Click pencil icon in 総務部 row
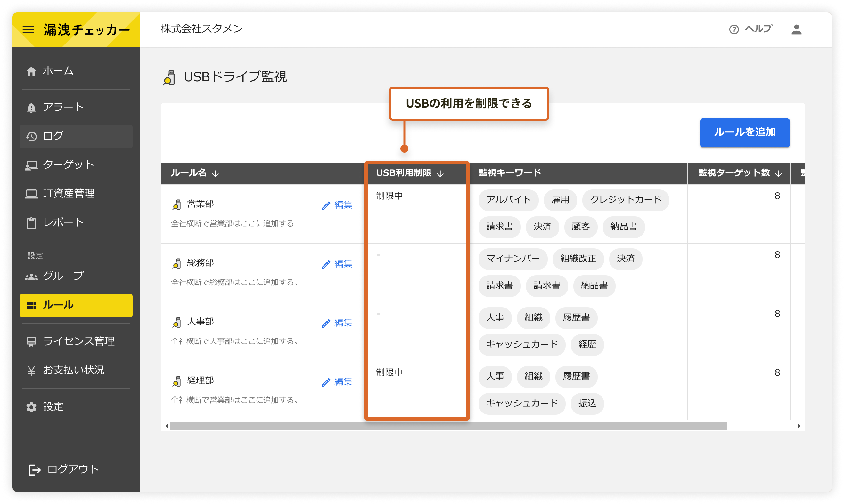The width and height of the screenshot is (844, 504). [x=326, y=265]
